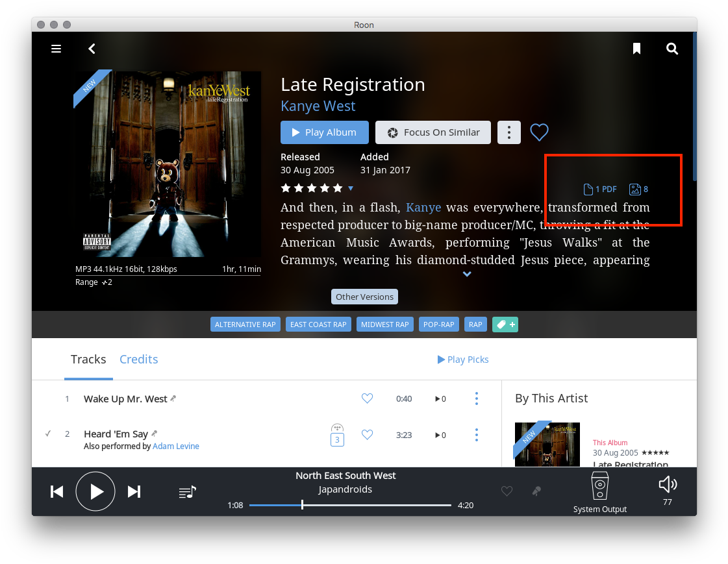
Task: Toggle heart for Wake Up Mr. West
Action: click(367, 398)
